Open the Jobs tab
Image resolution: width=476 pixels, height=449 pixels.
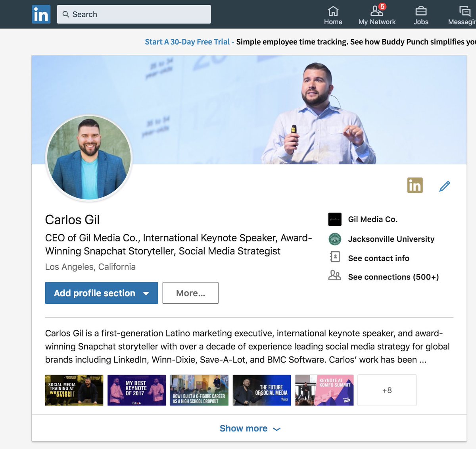click(x=421, y=15)
